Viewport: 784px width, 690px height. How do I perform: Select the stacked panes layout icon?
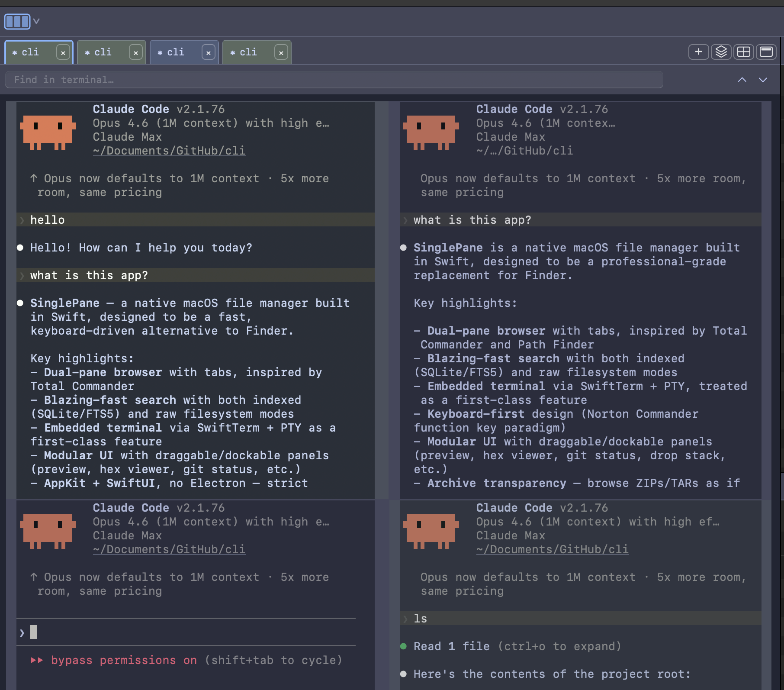[721, 52]
